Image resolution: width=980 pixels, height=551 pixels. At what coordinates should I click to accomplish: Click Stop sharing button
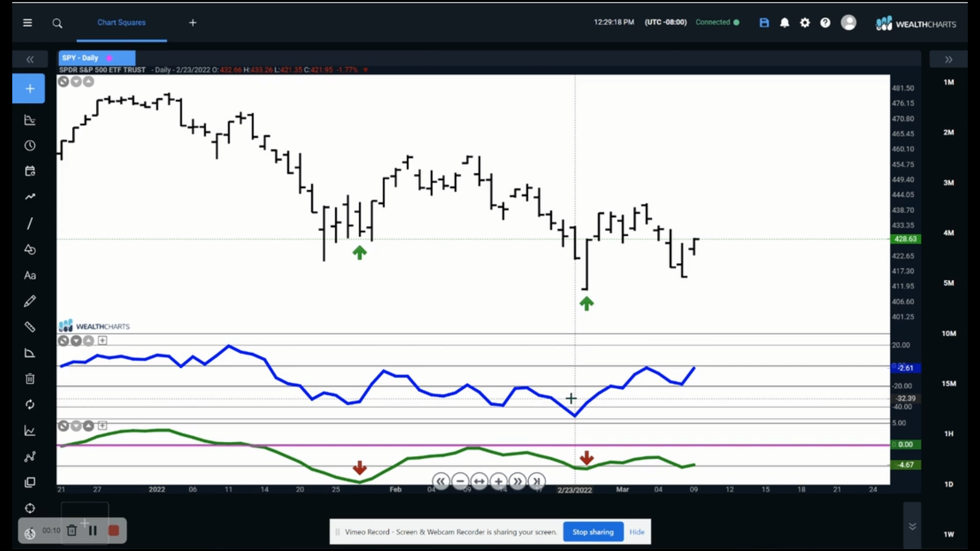(593, 532)
